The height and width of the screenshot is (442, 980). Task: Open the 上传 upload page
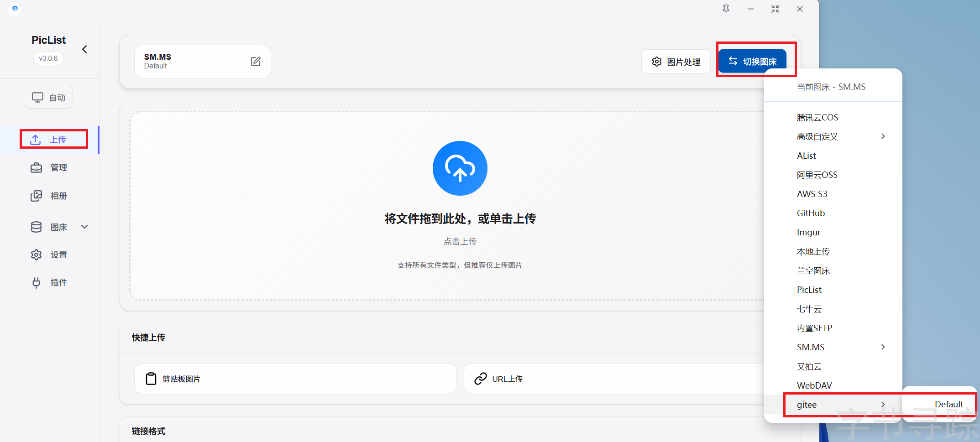click(49, 139)
